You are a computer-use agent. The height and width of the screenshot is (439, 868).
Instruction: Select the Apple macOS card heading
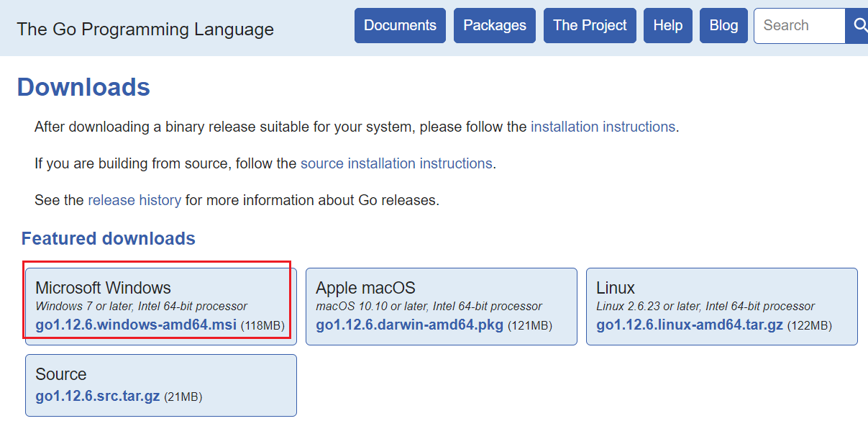coord(365,288)
